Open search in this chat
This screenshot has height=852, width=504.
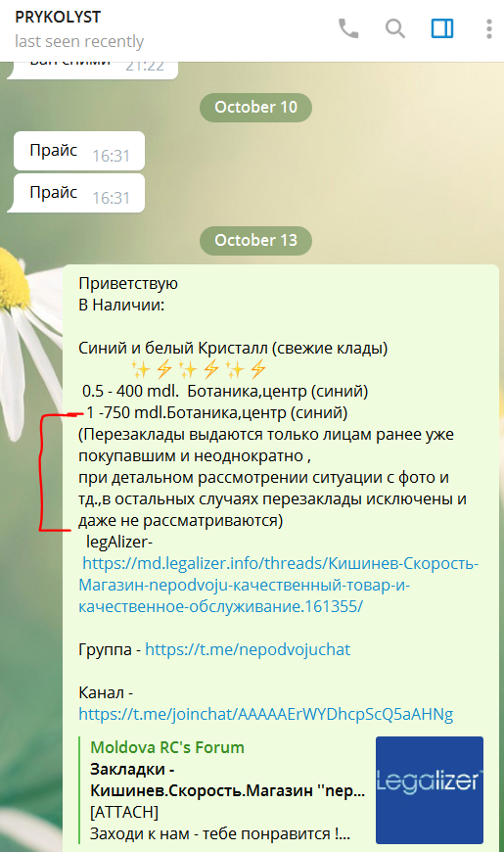(x=395, y=28)
